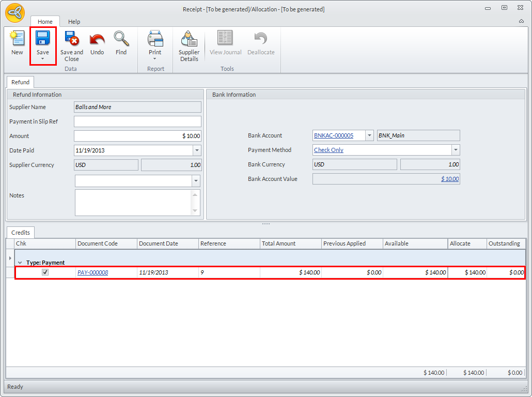
Task: Click the Save floppy disk icon
Action: pos(42,39)
